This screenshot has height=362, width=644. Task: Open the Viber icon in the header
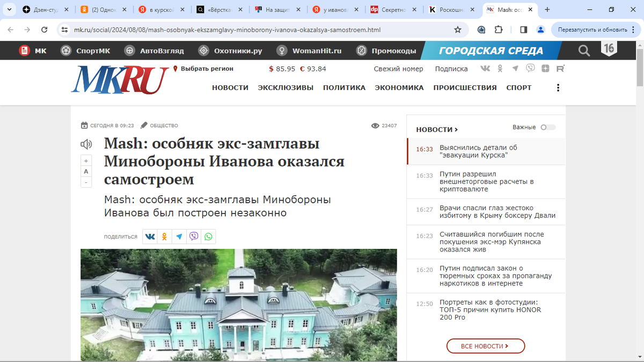point(530,68)
